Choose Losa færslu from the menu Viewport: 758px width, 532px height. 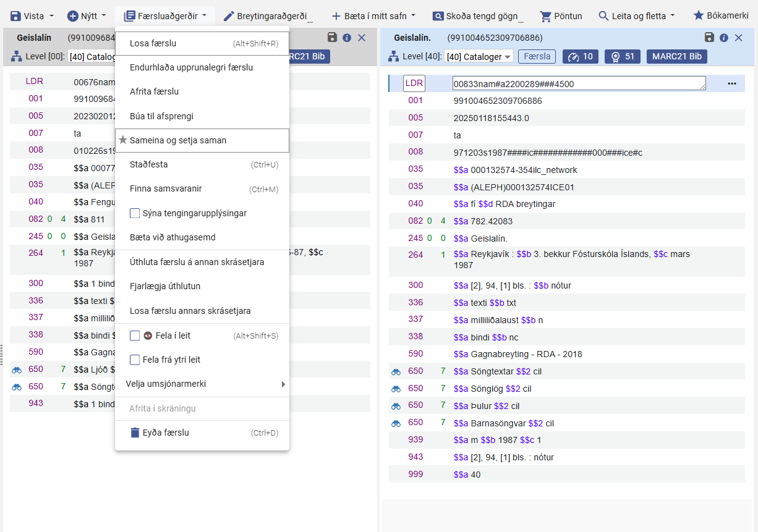(153, 43)
